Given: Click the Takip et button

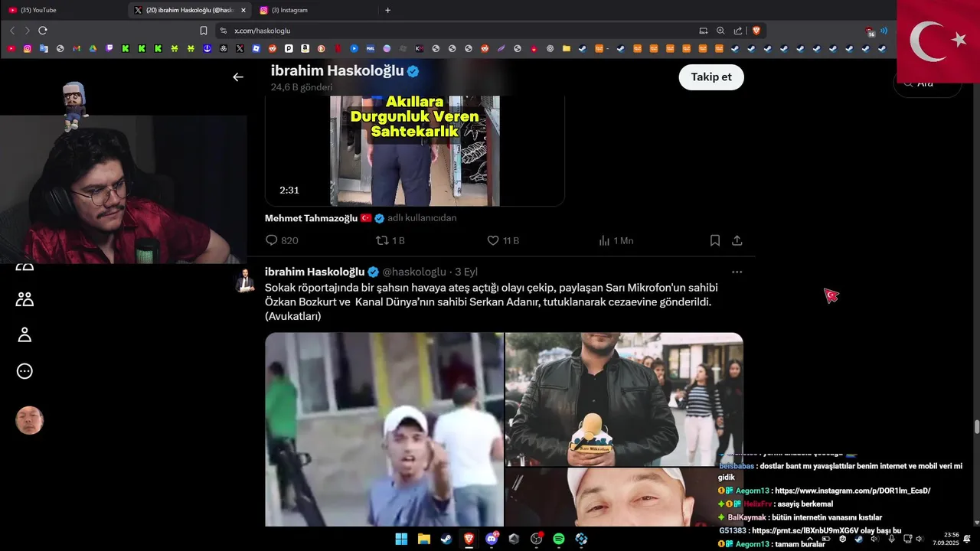Looking at the screenshot, I should [x=711, y=77].
